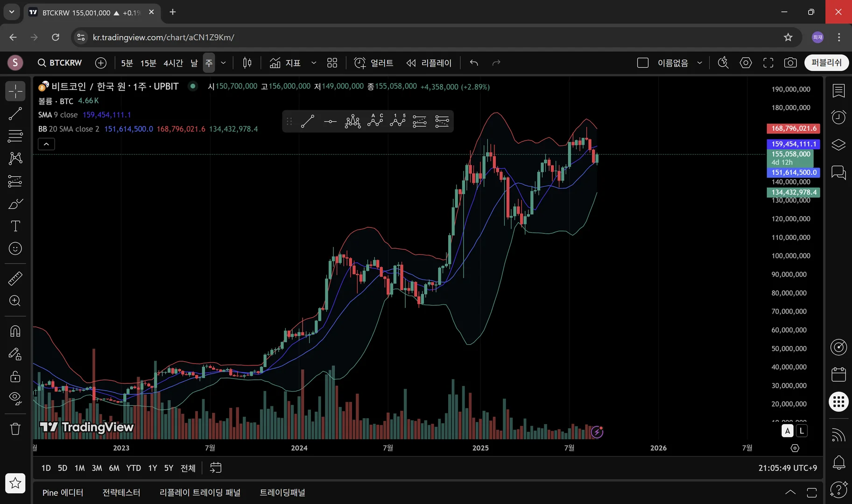This screenshot has width=852, height=504.
Task: Switch to 날 daily interval
Action: [194, 63]
